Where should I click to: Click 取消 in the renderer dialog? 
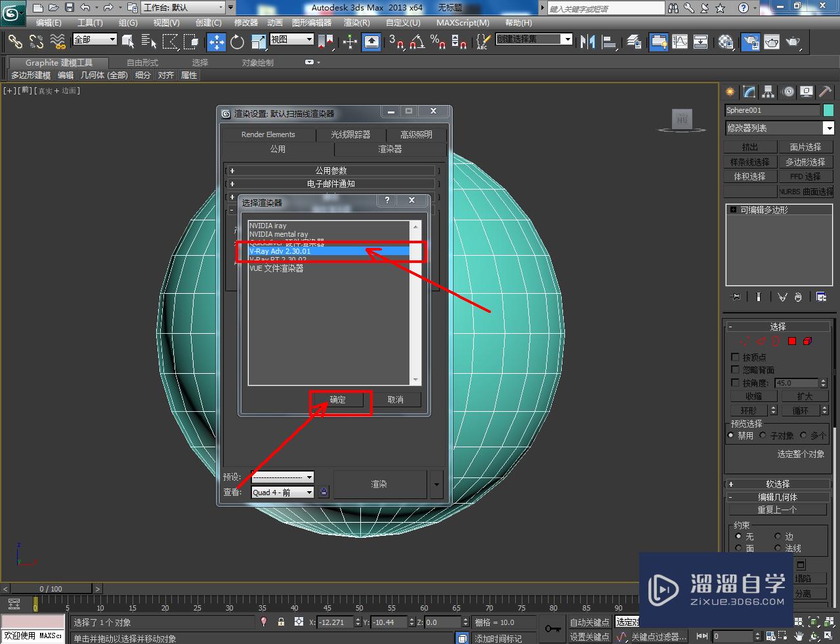(396, 399)
